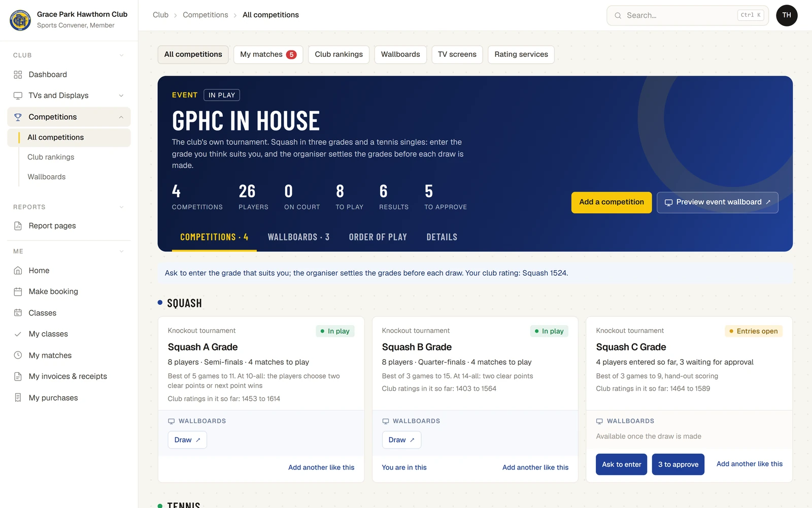Open Classes in the sidebar
812x508 pixels.
(x=69, y=313)
